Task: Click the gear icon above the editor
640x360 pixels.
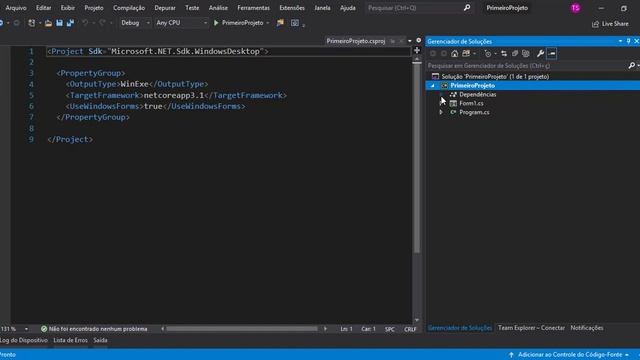Action: 418,40
